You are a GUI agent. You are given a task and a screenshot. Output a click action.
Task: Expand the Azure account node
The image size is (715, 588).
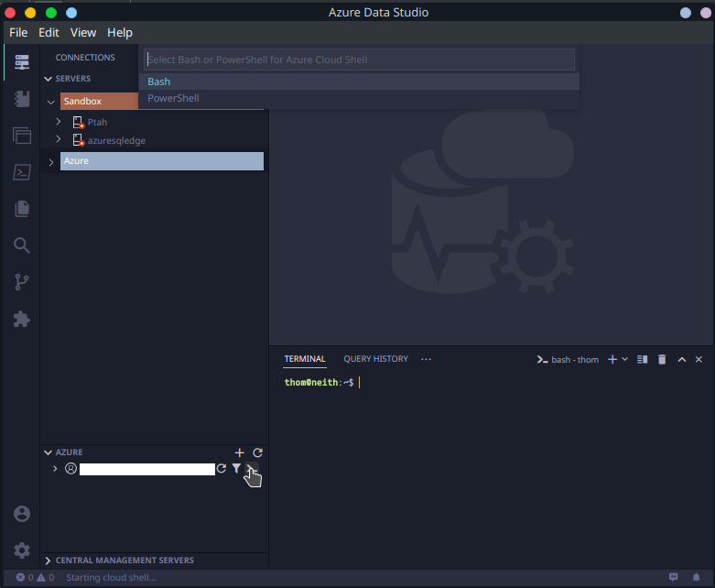click(x=55, y=469)
